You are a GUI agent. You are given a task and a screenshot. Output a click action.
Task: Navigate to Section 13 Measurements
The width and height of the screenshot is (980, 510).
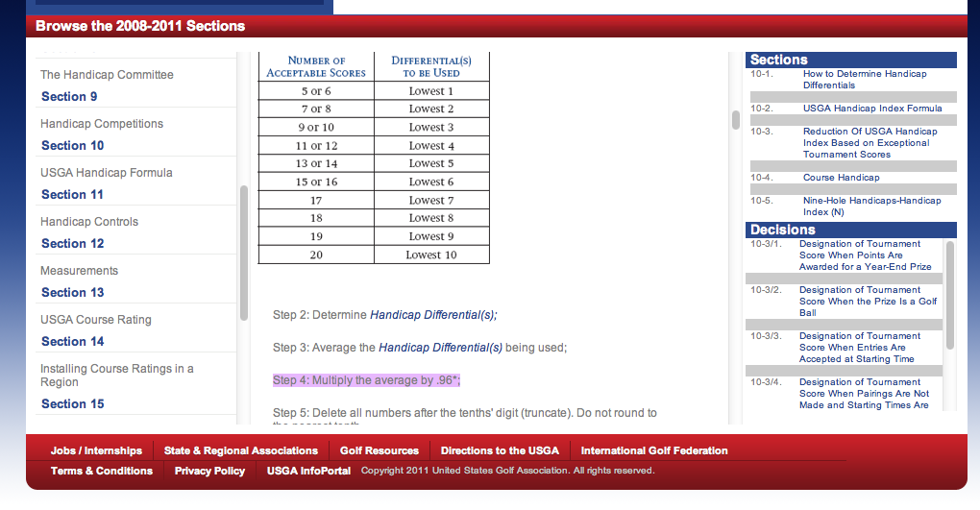pyautogui.click(x=72, y=292)
